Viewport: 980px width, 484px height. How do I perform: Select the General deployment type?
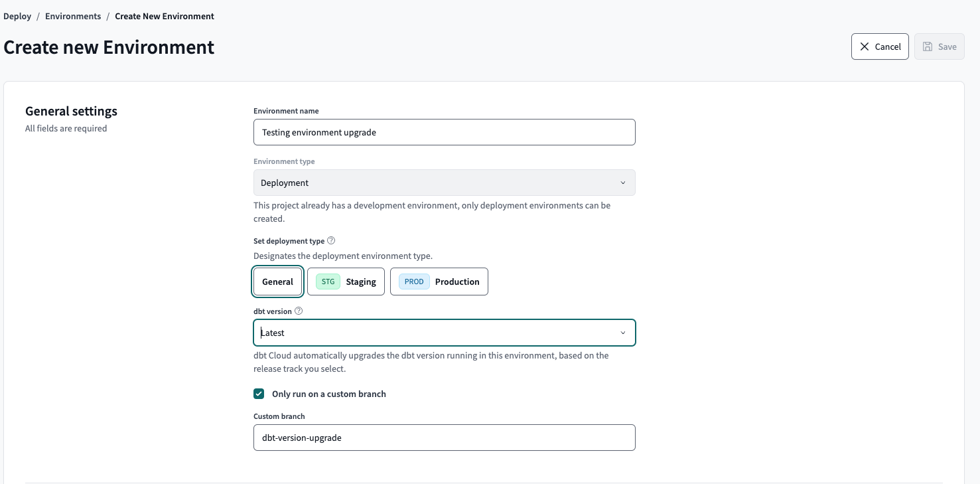(277, 281)
